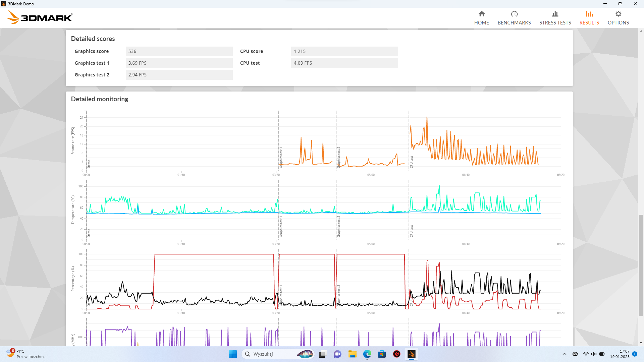This screenshot has height=362, width=644.
Task: Click the 3DMark app icon in title bar
Action: pyautogui.click(x=3, y=4)
